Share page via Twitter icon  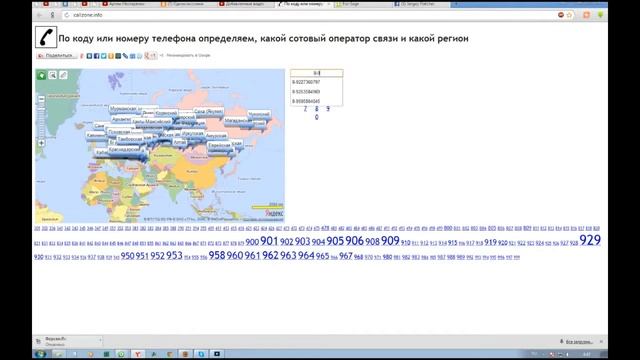(x=104, y=56)
